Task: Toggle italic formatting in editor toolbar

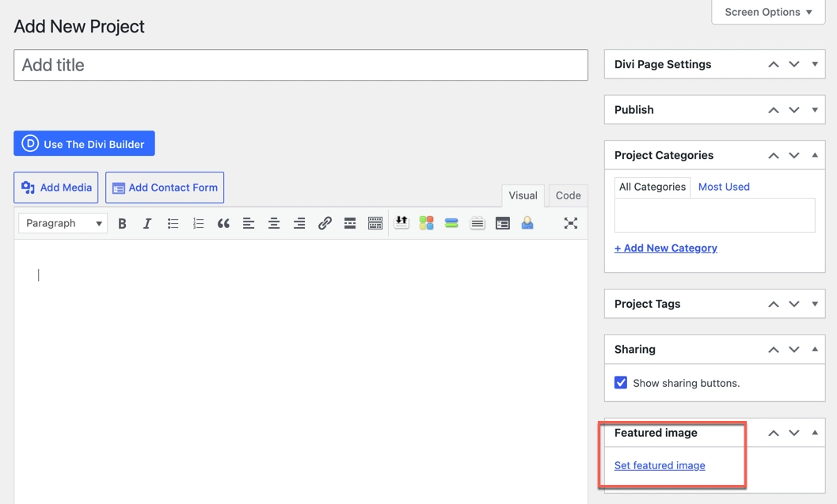Action: click(x=147, y=223)
